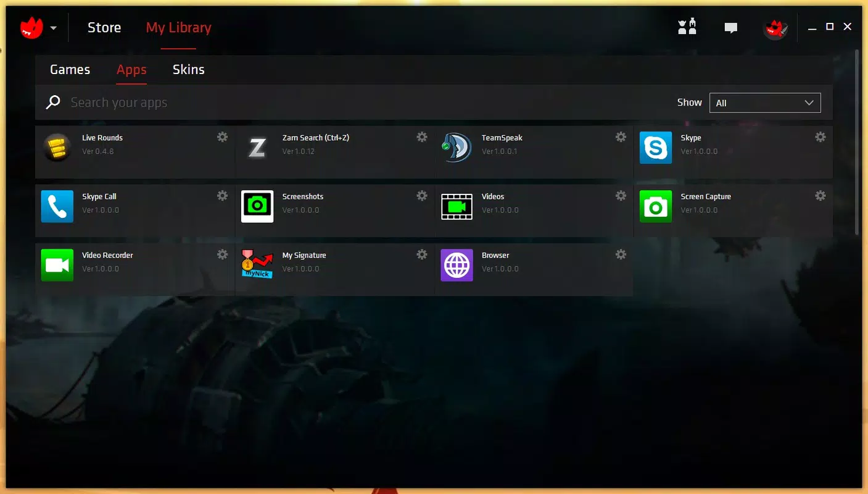The image size is (868, 494).
Task: Open Screenshots app settings gear
Action: click(x=422, y=196)
